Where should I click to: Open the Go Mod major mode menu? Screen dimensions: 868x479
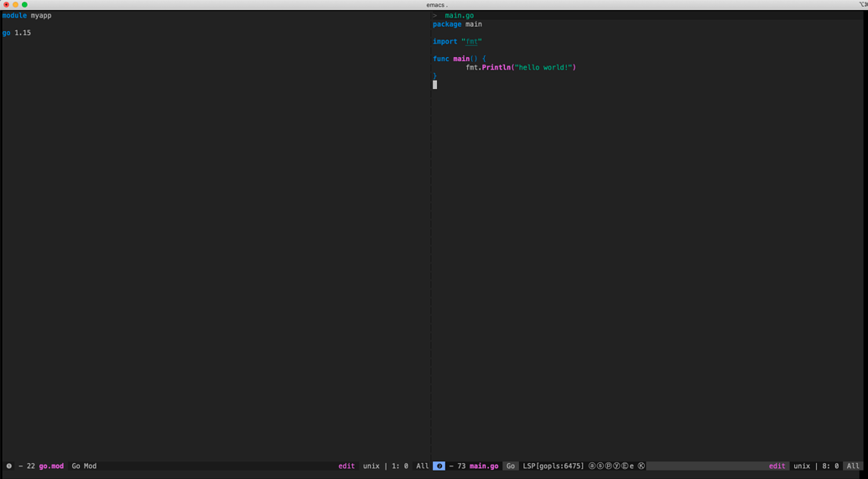(84, 466)
